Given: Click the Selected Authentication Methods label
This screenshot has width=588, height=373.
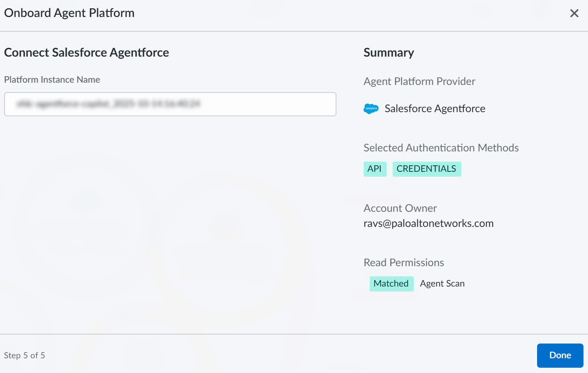Looking at the screenshot, I should pyautogui.click(x=441, y=148).
